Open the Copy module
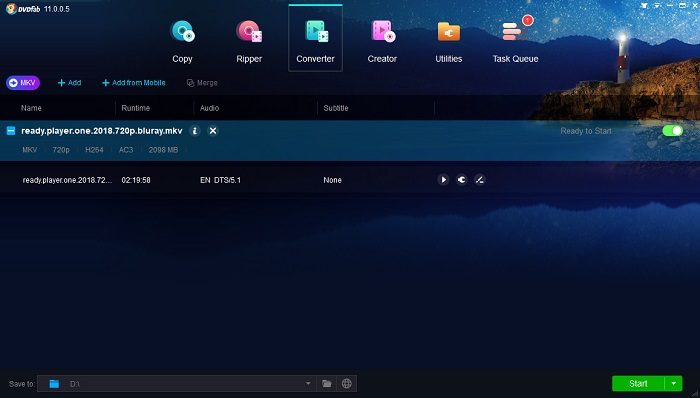Viewport: 700px width, 398px height. click(182, 41)
